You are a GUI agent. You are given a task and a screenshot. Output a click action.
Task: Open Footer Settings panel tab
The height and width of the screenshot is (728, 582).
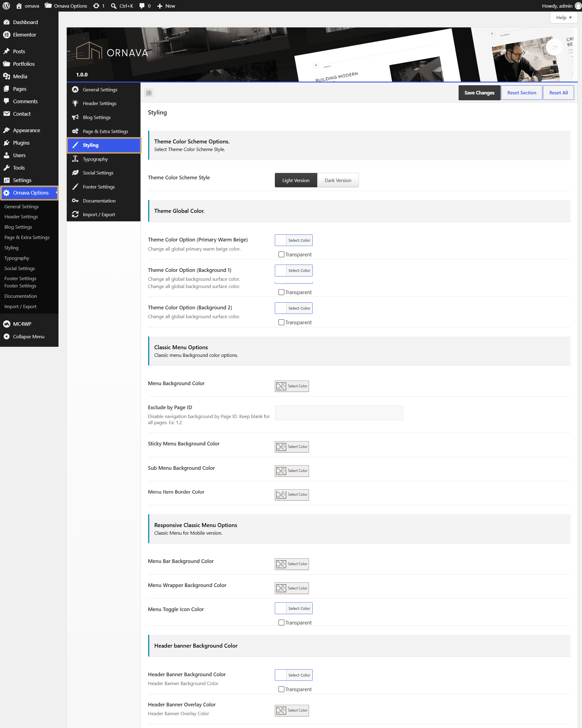point(103,187)
